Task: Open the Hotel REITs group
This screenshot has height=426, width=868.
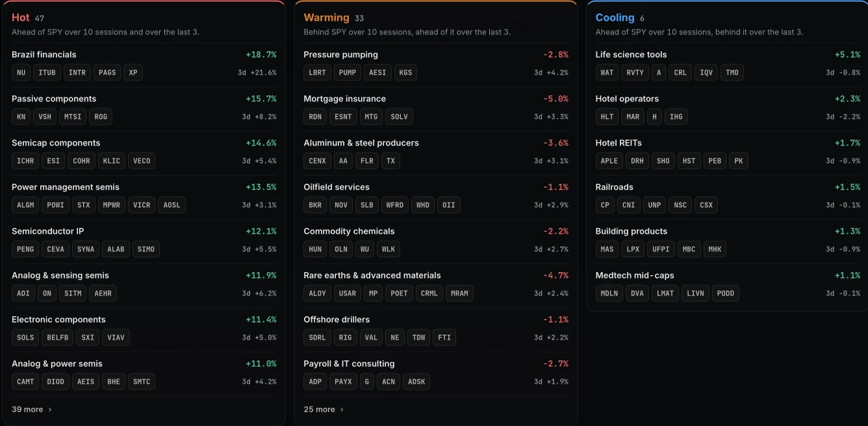Action: (x=619, y=143)
